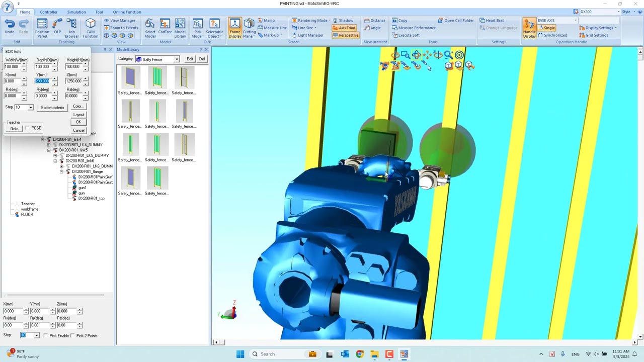This screenshot has height=362, width=644.
Task: Switch to the Online Function tab
Action: [x=127, y=12]
